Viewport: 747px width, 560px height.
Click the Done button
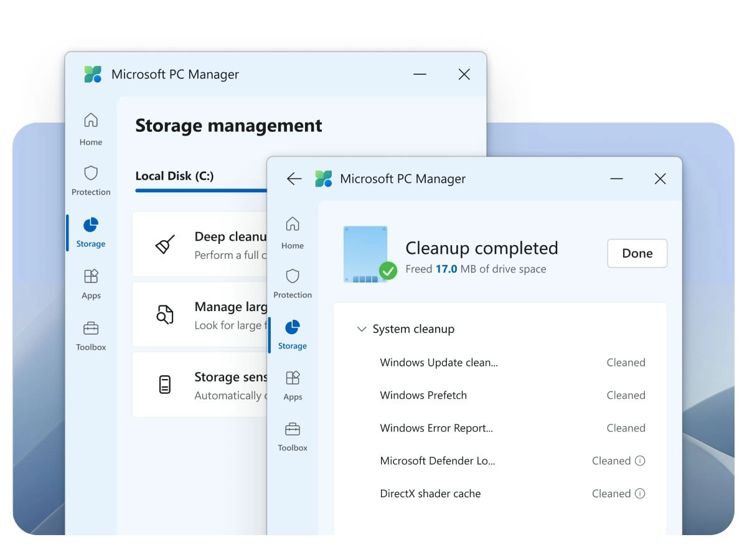(637, 253)
